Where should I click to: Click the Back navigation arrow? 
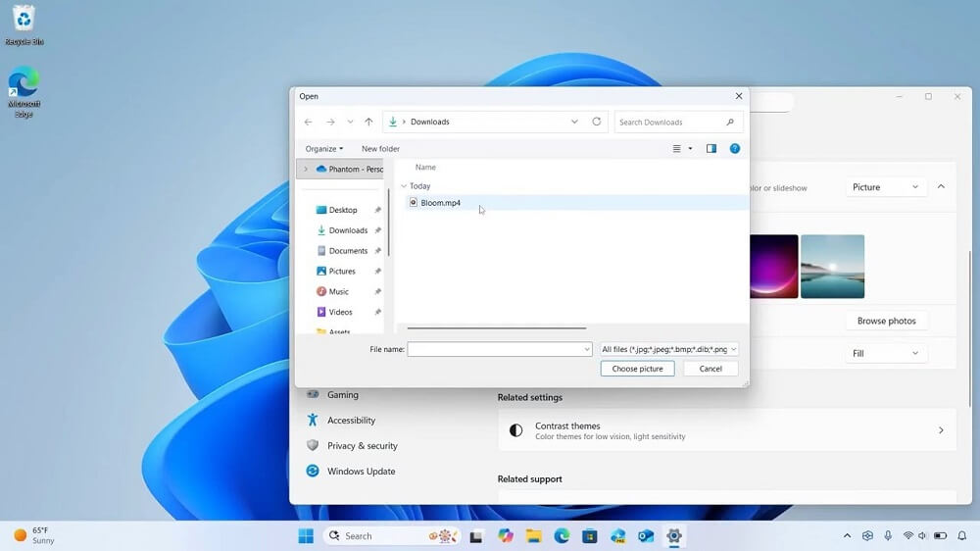pyautogui.click(x=308, y=123)
